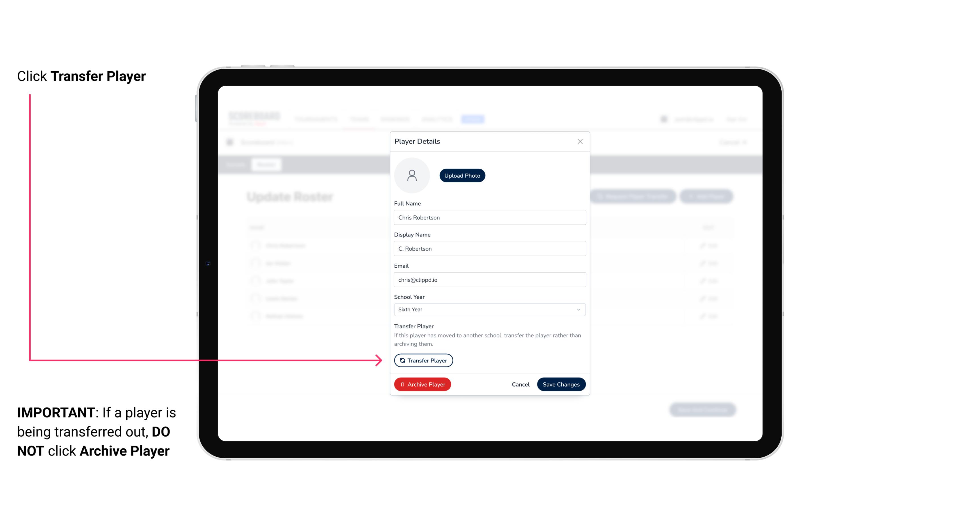This screenshot has width=980, height=527.
Task: Select Sixth Year from School Year dropdown
Action: tap(489, 308)
